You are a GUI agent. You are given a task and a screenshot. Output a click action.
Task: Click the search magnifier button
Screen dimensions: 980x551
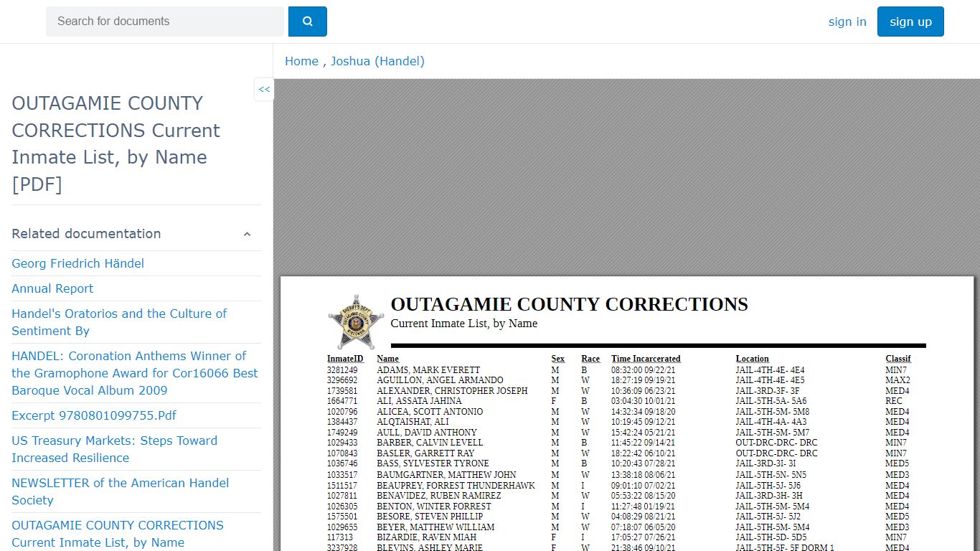[x=307, y=22]
